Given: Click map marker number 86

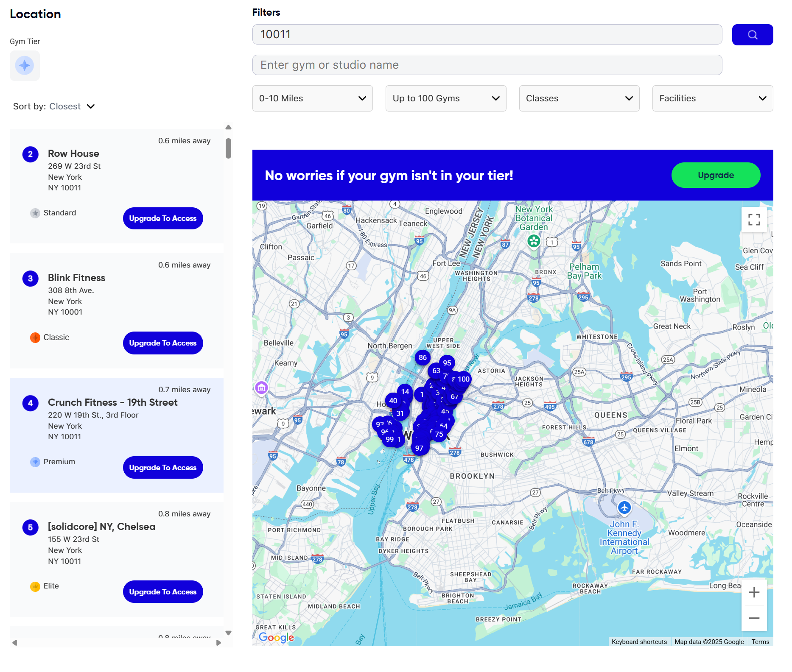Looking at the screenshot, I should click(x=423, y=357).
